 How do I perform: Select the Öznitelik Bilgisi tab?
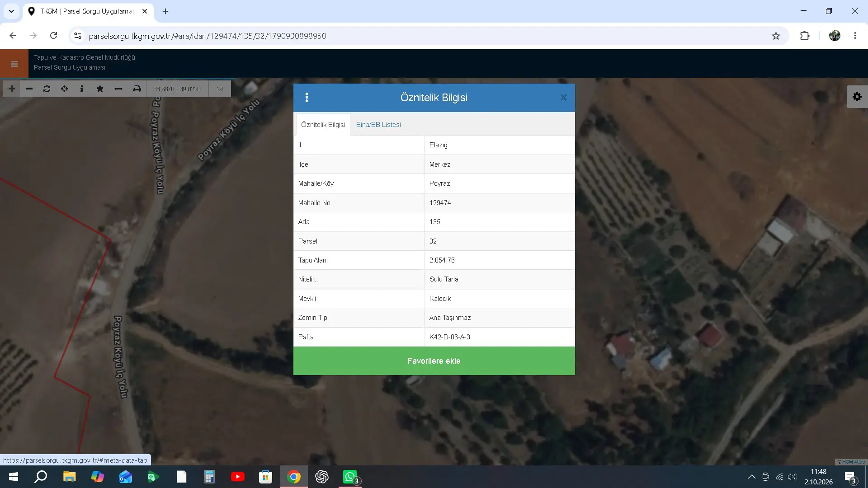click(x=323, y=125)
